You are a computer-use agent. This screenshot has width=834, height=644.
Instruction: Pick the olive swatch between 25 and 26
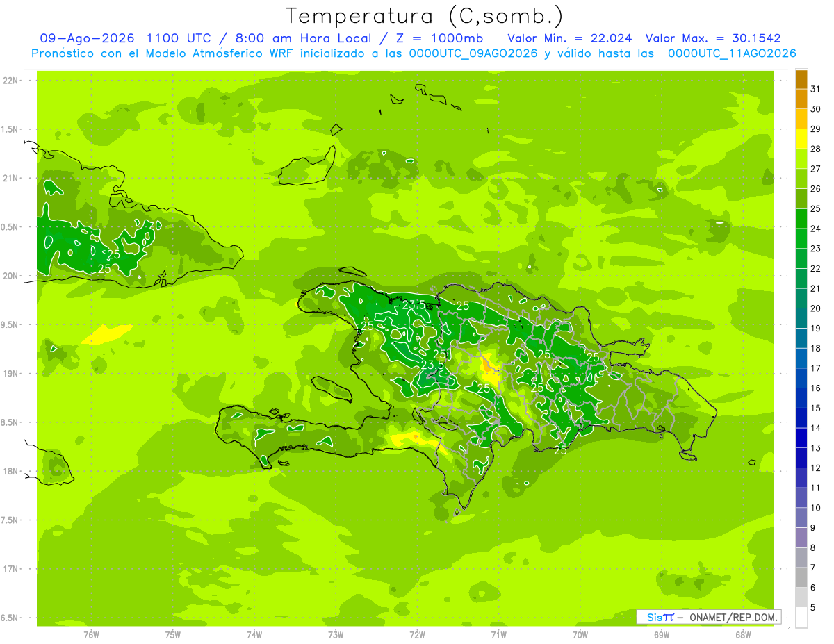click(802, 199)
